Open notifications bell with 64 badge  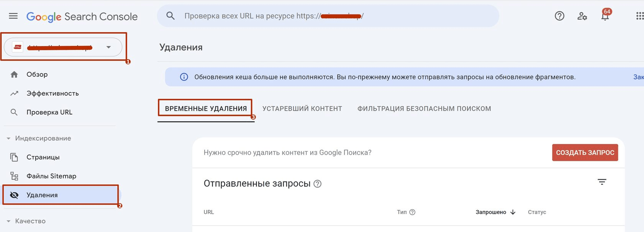pyautogui.click(x=605, y=16)
